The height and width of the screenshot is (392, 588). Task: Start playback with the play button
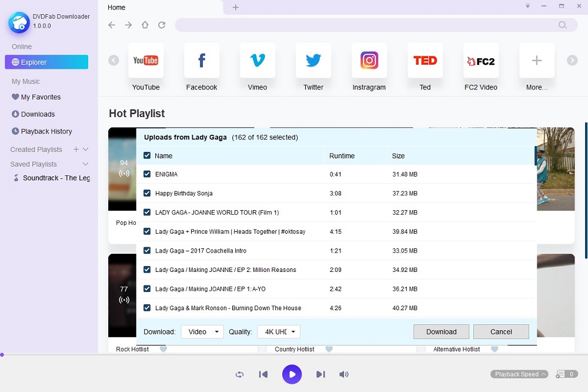[x=292, y=374]
